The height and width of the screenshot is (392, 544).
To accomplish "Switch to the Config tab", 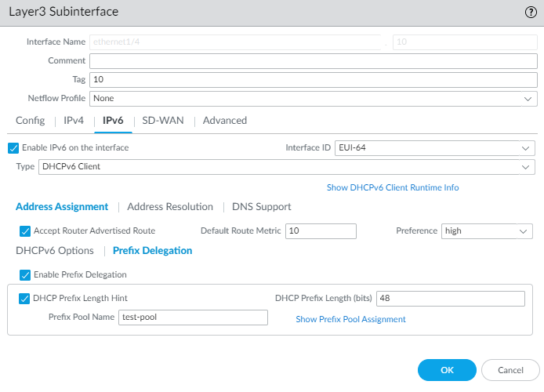I will click(30, 121).
